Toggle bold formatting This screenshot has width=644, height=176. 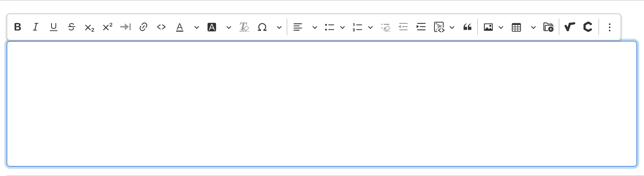(18, 27)
